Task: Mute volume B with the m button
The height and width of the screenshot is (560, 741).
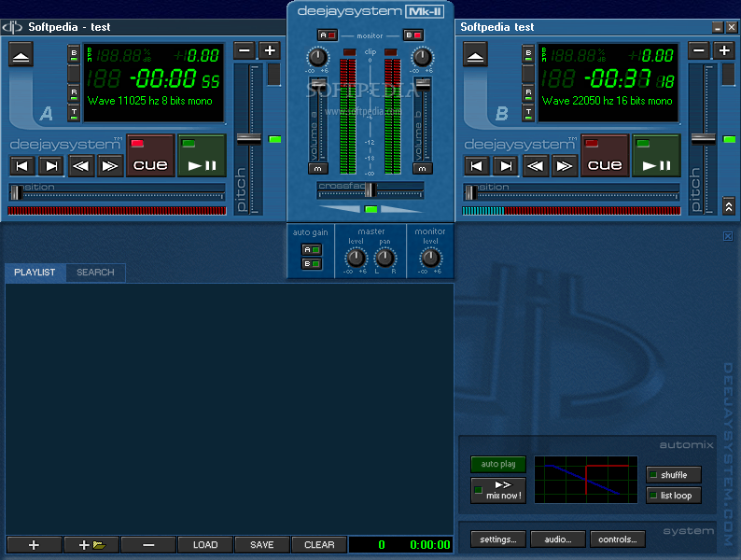Action: [x=423, y=169]
